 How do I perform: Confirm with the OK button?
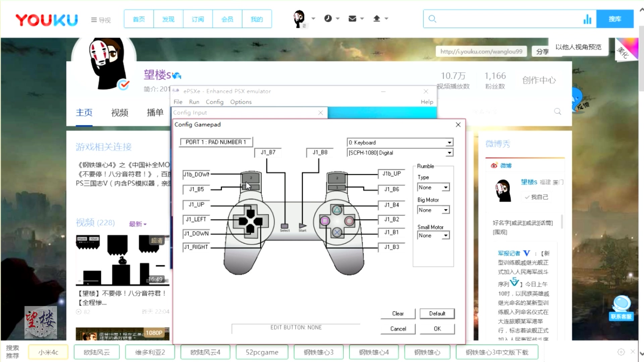pos(437,329)
